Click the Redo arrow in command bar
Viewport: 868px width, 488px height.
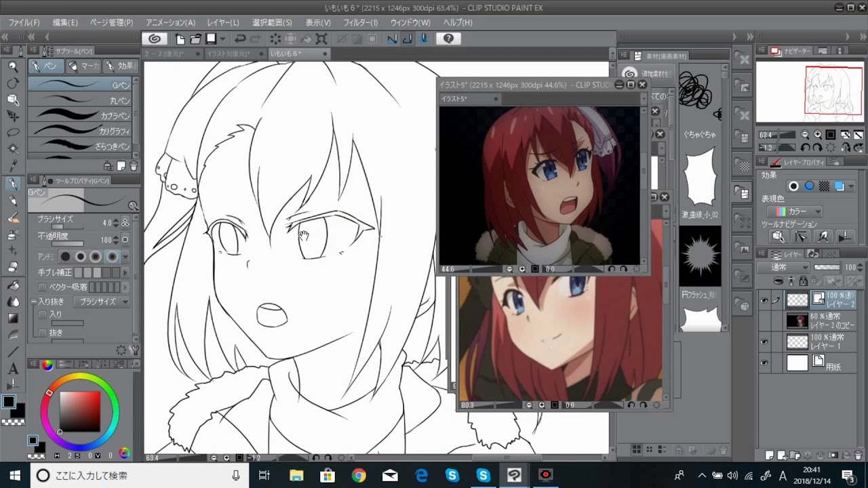pyautogui.click(x=256, y=39)
